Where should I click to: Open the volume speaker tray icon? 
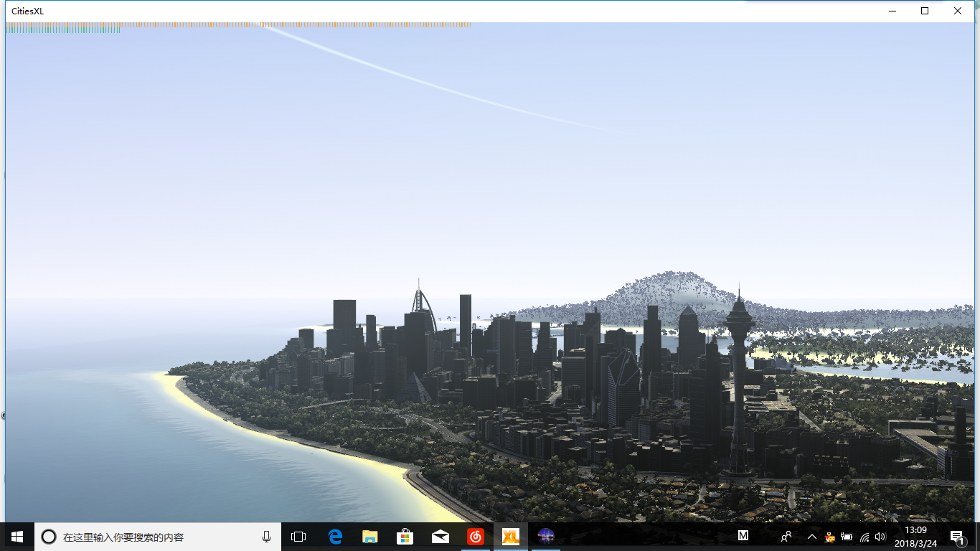[x=881, y=537]
